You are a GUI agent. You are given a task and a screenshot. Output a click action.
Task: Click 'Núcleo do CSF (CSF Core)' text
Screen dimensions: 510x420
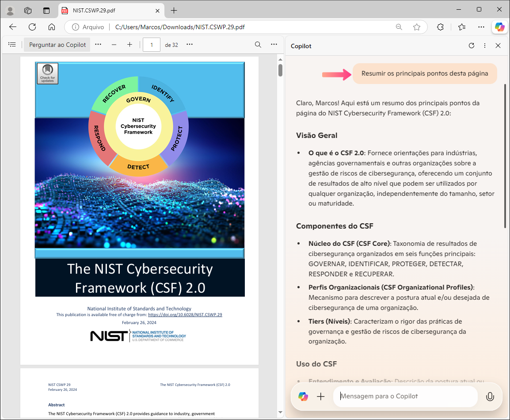[349, 244]
